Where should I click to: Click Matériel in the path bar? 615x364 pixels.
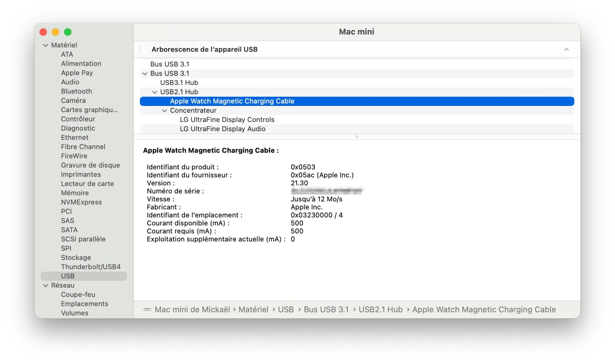(253, 310)
